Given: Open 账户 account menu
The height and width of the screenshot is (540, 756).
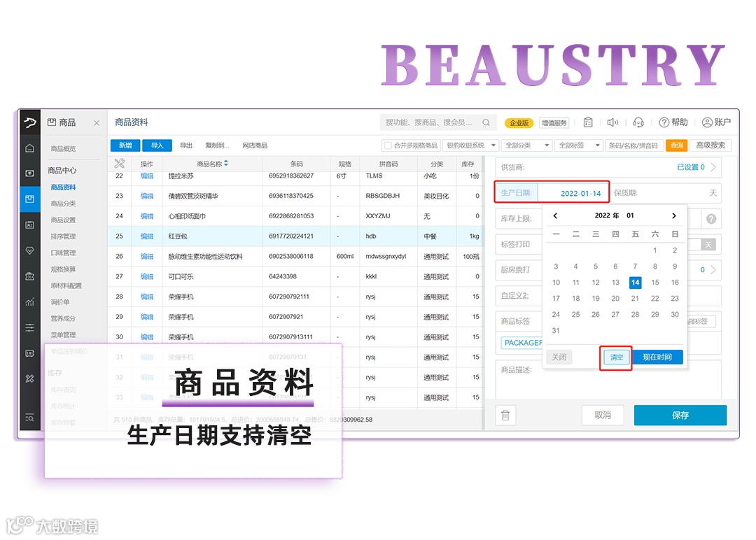Looking at the screenshot, I should [x=717, y=122].
